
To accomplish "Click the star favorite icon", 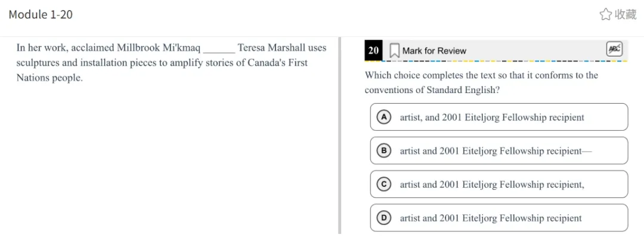I will pyautogui.click(x=606, y=14).
